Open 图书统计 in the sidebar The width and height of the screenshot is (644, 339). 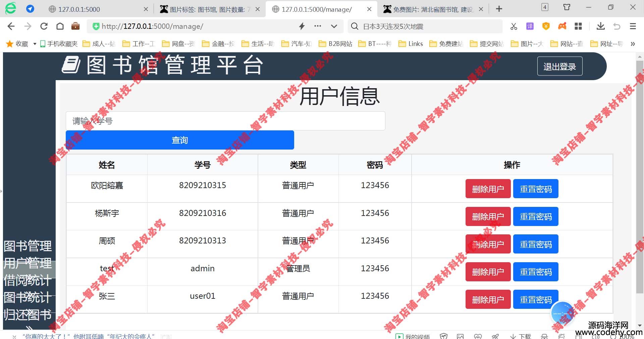[x=28, y=297]
